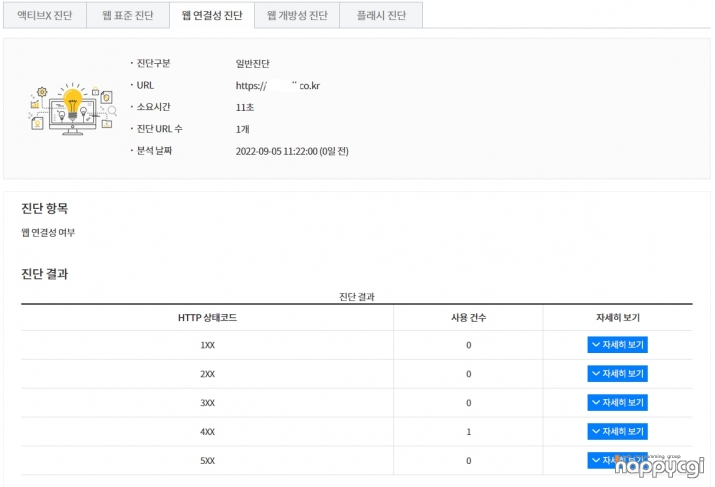Click the 웹 연결성 여부 item text

pyautogui.click(x=48, y=233)
